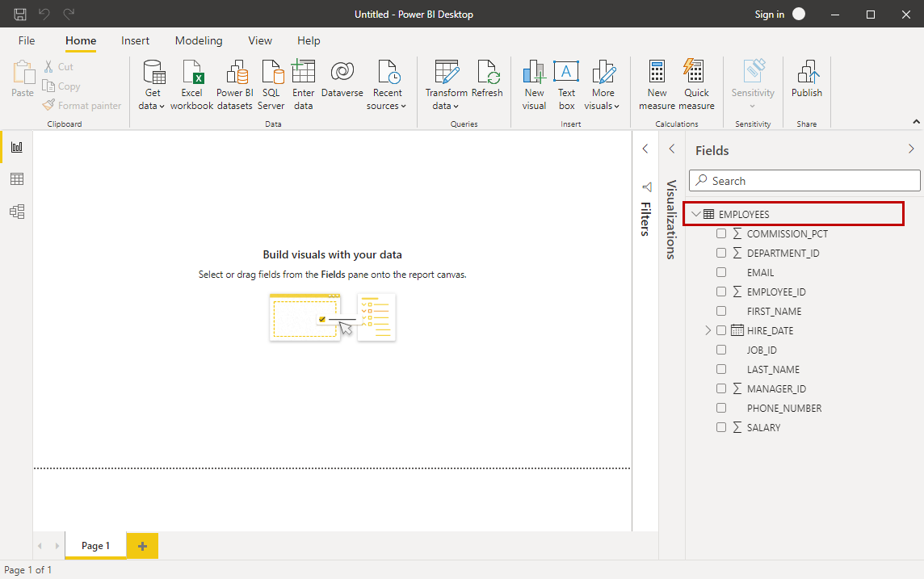Refresh the data queries

(487, 85)
